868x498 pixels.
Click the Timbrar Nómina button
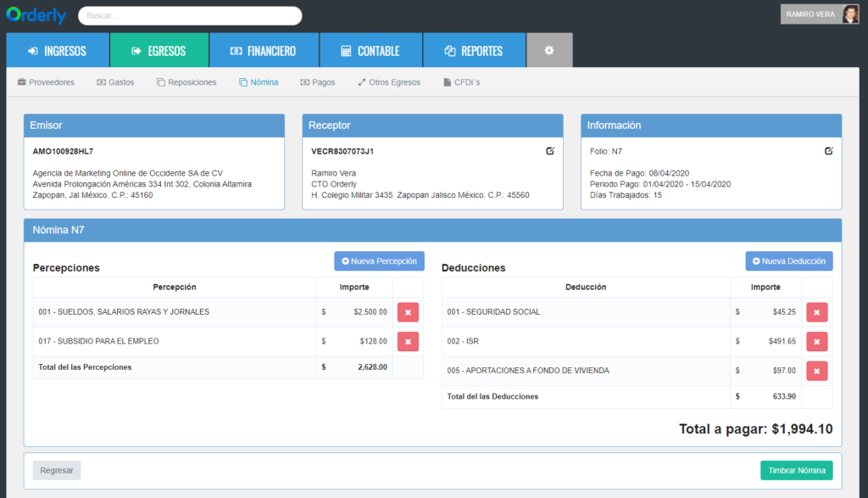click(796, 470)
